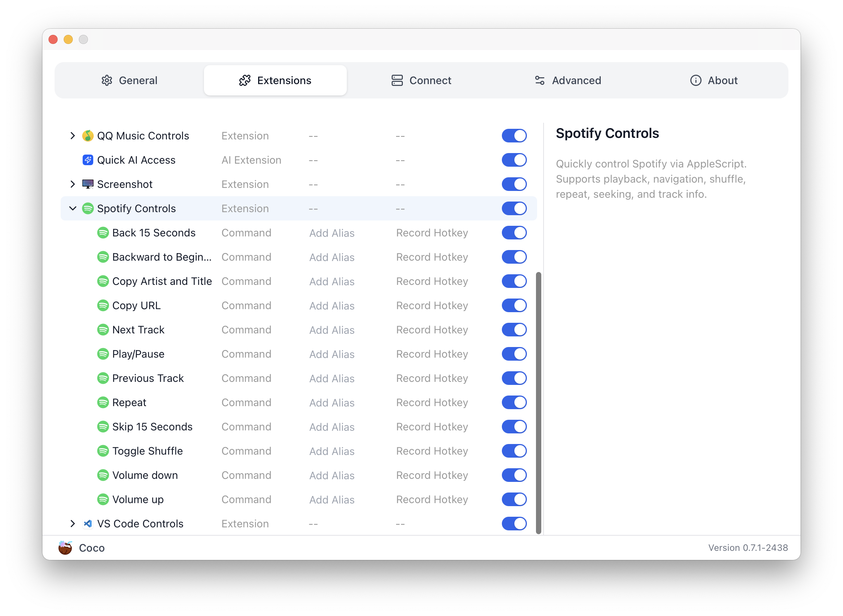Click the sliders icon on Advanced
This screenshot has width=843, height=616.
(540, 80)
